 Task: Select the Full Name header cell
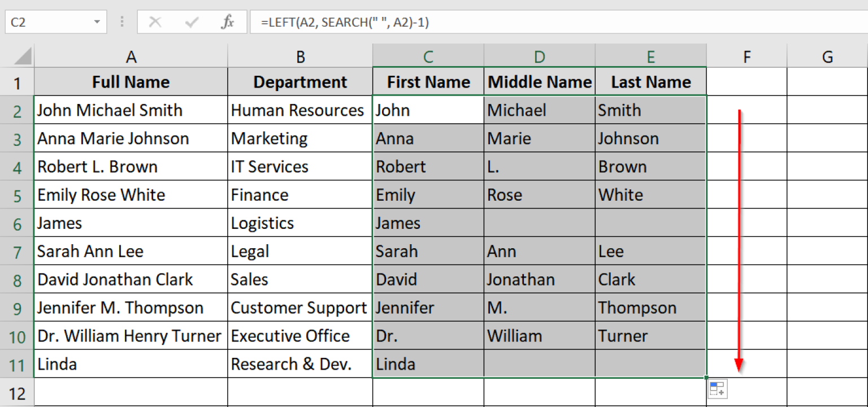click(131, 81)
